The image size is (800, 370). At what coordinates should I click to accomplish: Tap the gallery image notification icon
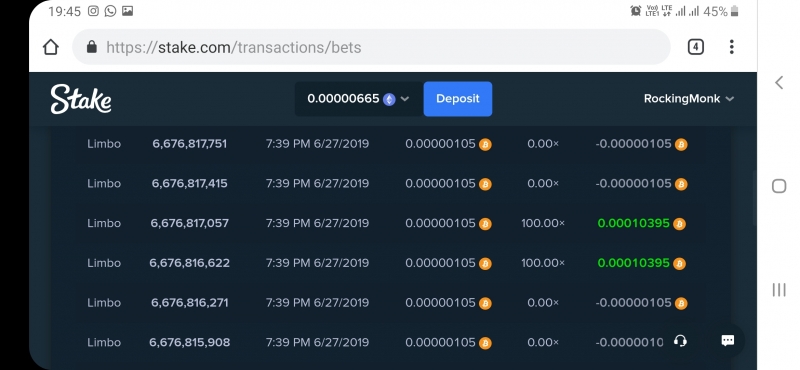click(128, 11)
